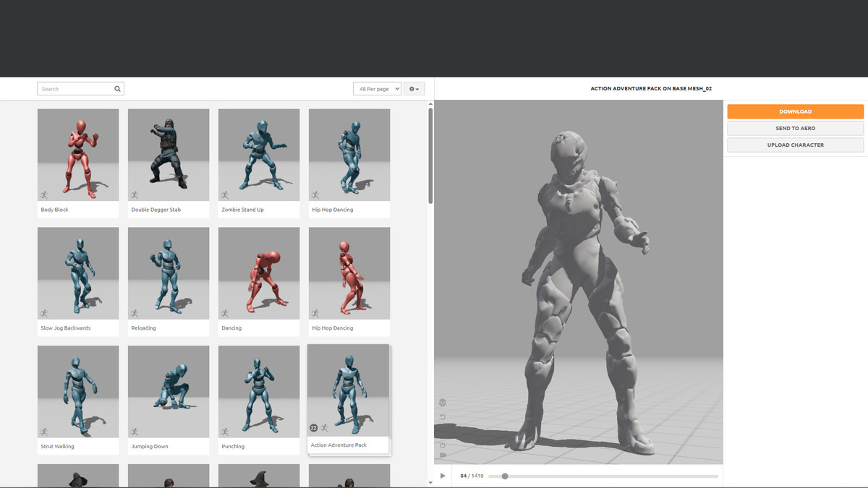Play the animation with the play button

point(443,476)
